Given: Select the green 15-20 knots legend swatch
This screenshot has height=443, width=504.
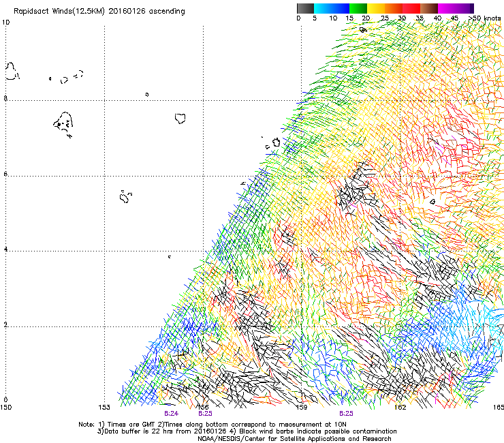Looking at the screenshot, I should (358, 8).
